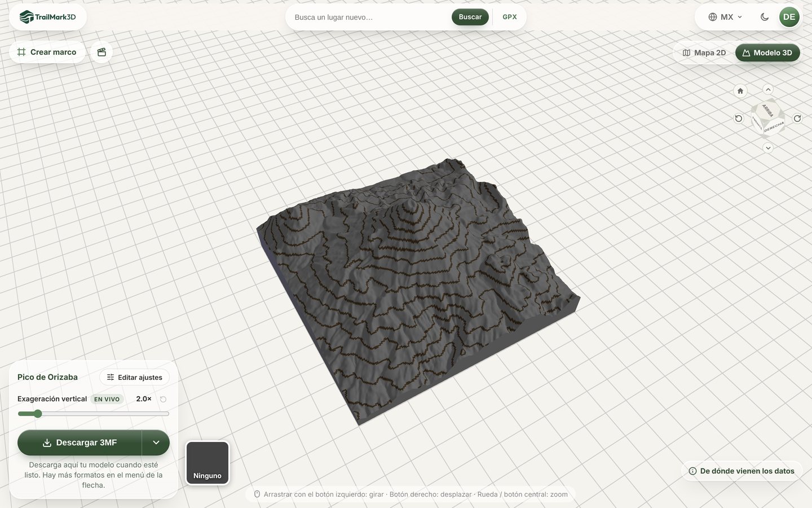Rotate view counterclockwise using left rotate arrow
The image size is (812, 508).
click(x=739, y=119)
